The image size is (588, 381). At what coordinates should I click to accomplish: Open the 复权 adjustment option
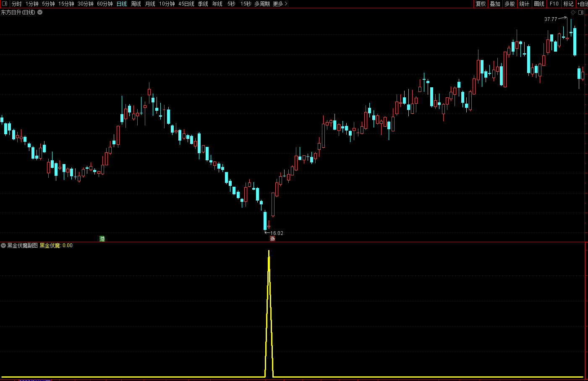(x=481, y=4)
